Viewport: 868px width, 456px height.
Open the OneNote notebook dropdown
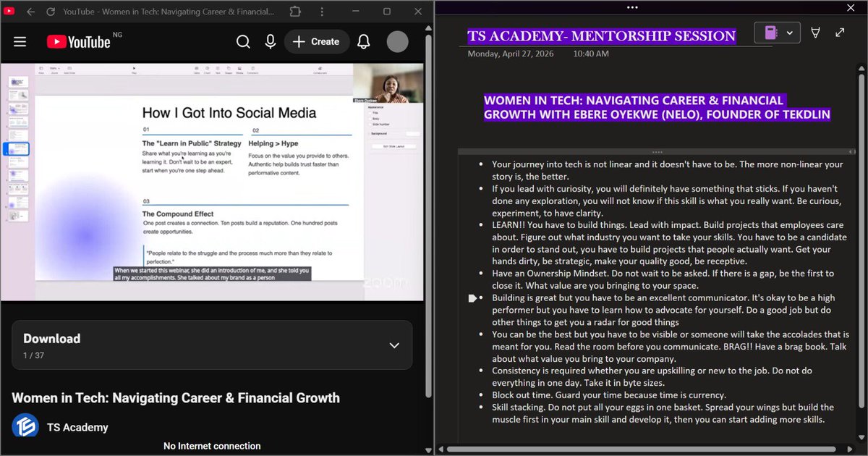pyautogui.click(x=778, y=33)
